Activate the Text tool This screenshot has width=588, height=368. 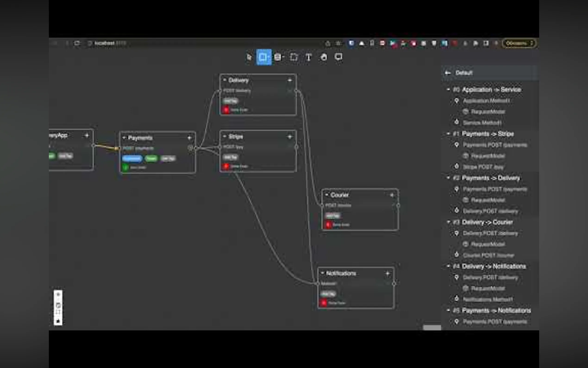(308, 57)
